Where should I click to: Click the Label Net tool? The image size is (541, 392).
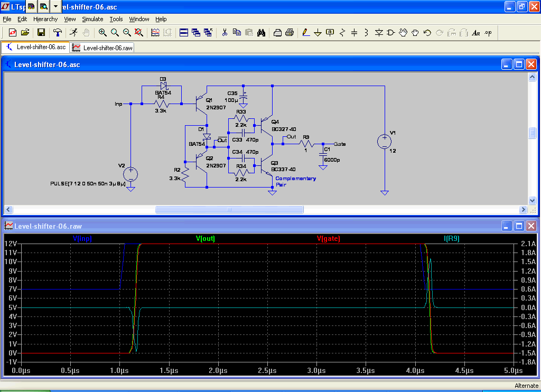(x=330, y=32)
